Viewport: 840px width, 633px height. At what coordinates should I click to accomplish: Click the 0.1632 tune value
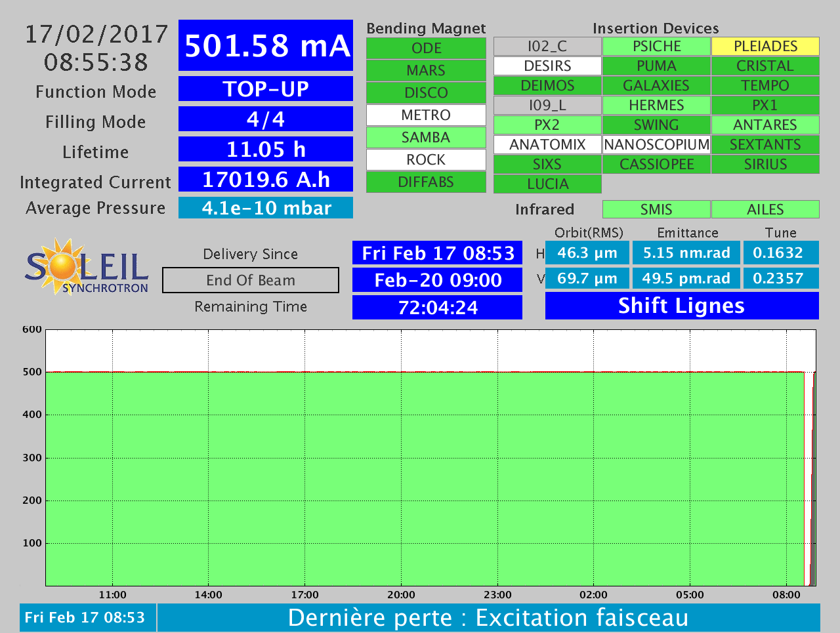click(x=781, y=253)
